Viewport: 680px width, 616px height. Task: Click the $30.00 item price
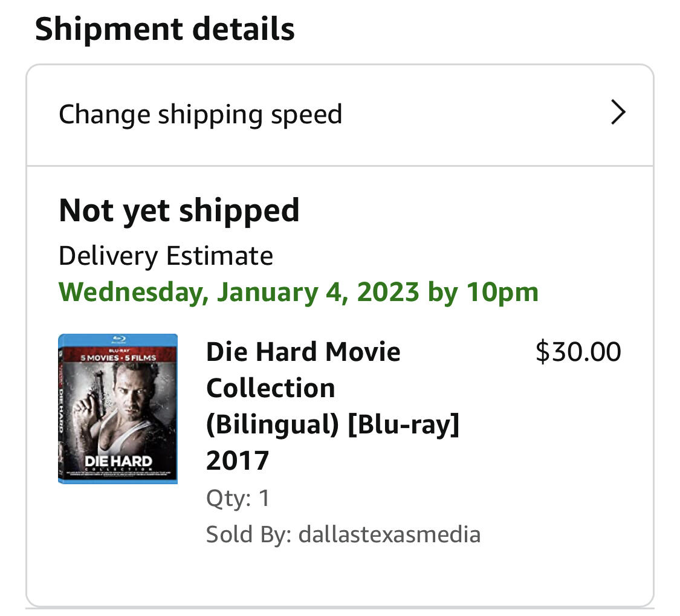coord(578,352)
